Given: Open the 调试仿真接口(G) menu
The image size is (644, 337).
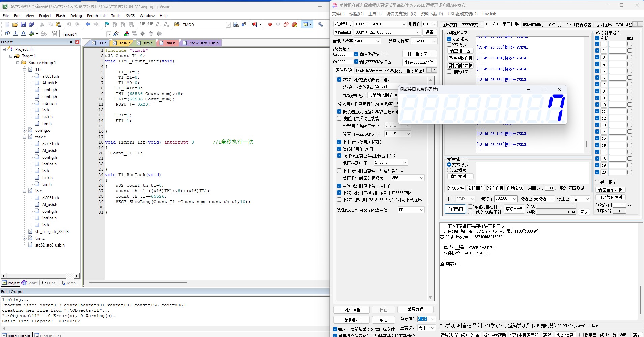Looking at the screenshot, I should point(401,14).
